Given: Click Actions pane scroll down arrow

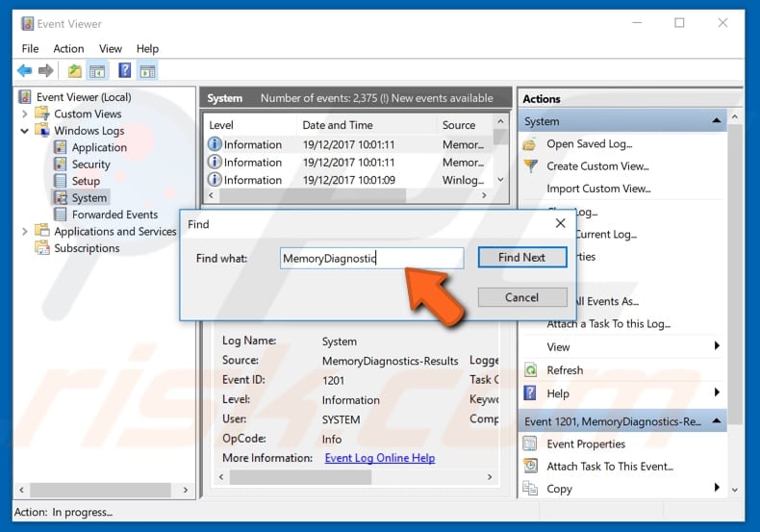Looking at the screenshot, I should pyautogui.click(x=735, y=490).
